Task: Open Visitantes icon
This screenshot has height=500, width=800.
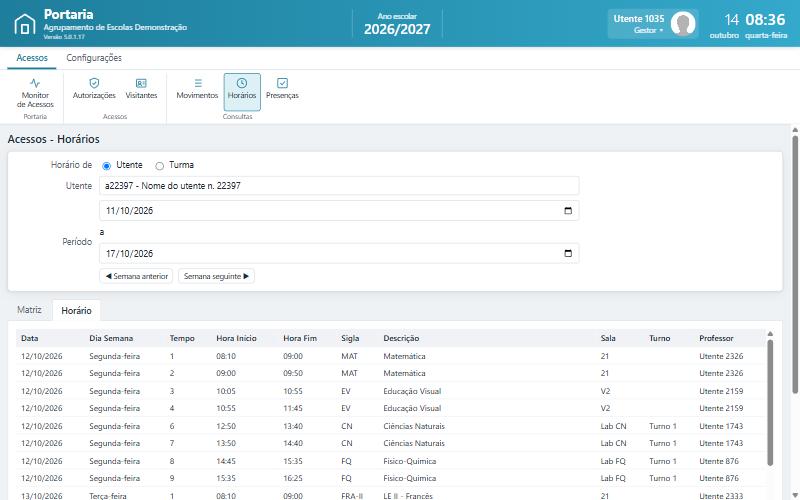Action: 141,83
